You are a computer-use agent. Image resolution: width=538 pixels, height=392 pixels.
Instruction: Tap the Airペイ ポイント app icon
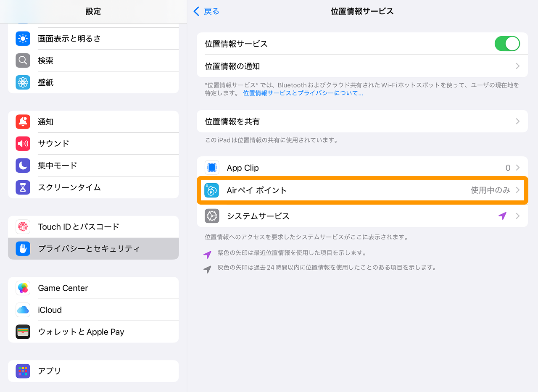[212, 190]
